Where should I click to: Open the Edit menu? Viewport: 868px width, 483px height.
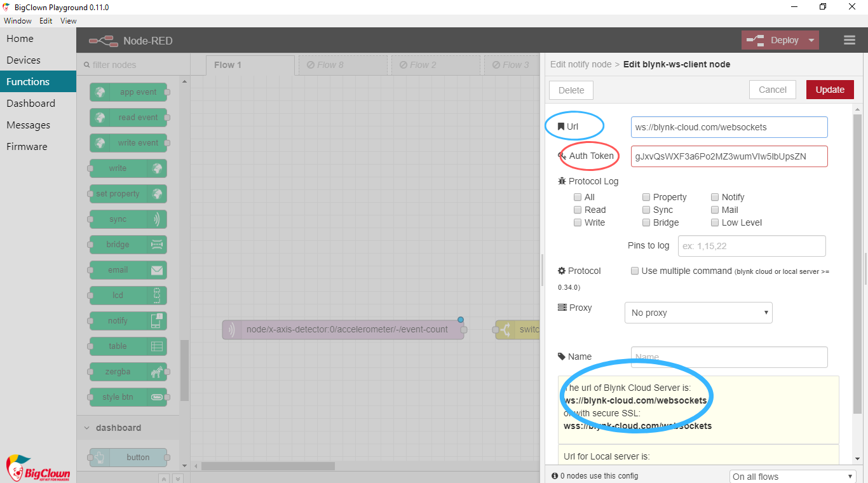point(46,21)
